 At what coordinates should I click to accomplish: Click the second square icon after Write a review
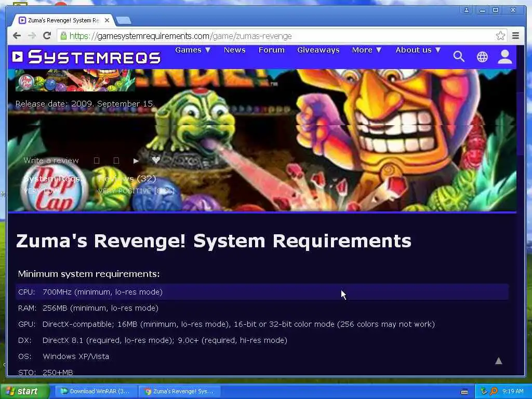click(x=116, y=161)
